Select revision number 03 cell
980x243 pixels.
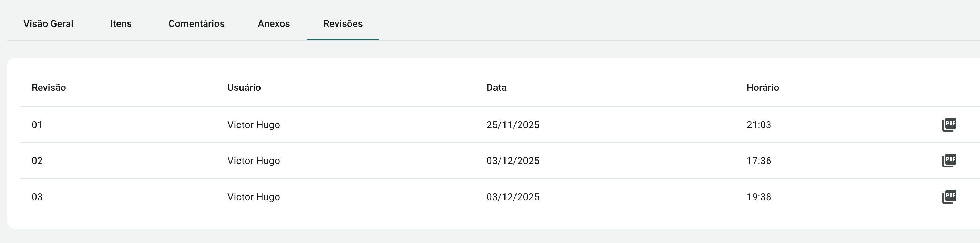click(37, 197)
